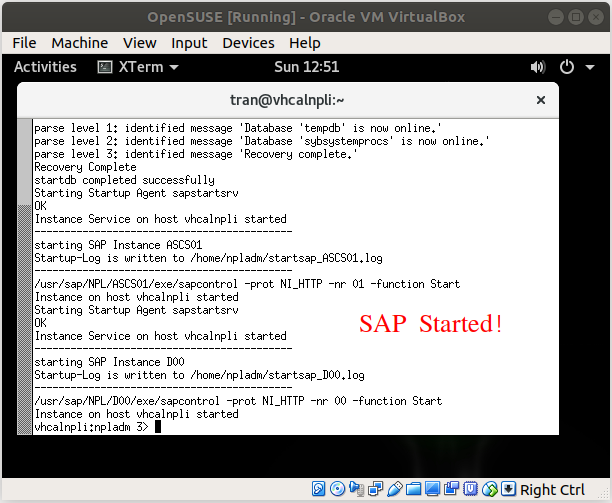Viewport: 612px width, 503px height.
Task: Open the Input menu
Action: 189,43
